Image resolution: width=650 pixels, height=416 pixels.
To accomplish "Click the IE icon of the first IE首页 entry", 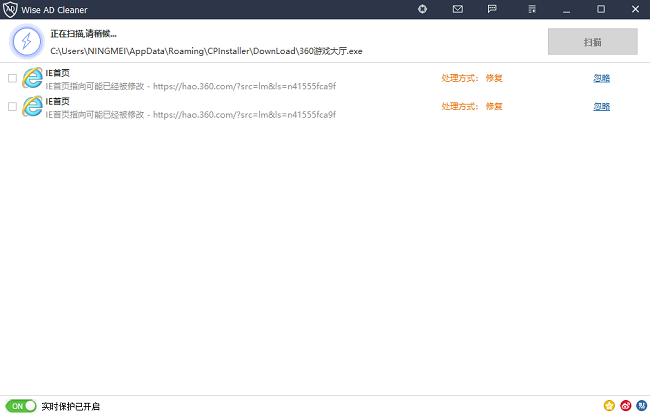I will [32, 78].
